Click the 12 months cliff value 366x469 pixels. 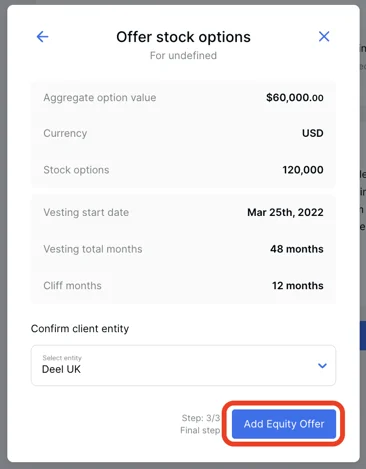pyautogui.click(x=298, y=286)
